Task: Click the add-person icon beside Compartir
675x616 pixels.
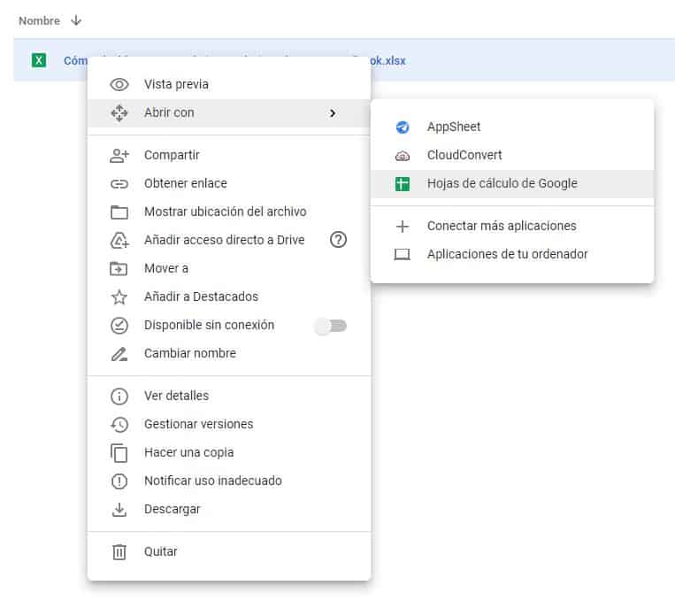Action: [119, 156]
